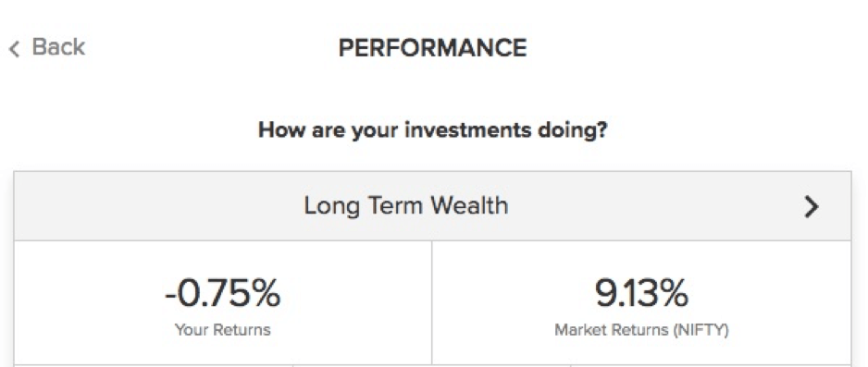Select the Long Term Wealth title text
The height and width of the screenshot is (367, 868).
[405, 205]
